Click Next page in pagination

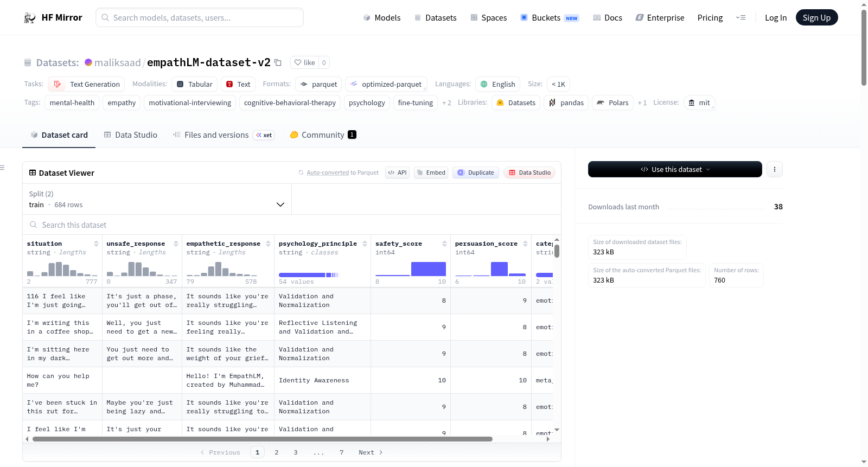click(x=371, y=452)
